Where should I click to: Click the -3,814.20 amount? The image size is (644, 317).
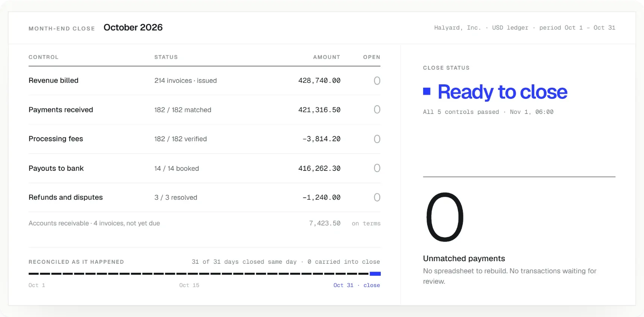pyautogui.click(x=321, y=139)
